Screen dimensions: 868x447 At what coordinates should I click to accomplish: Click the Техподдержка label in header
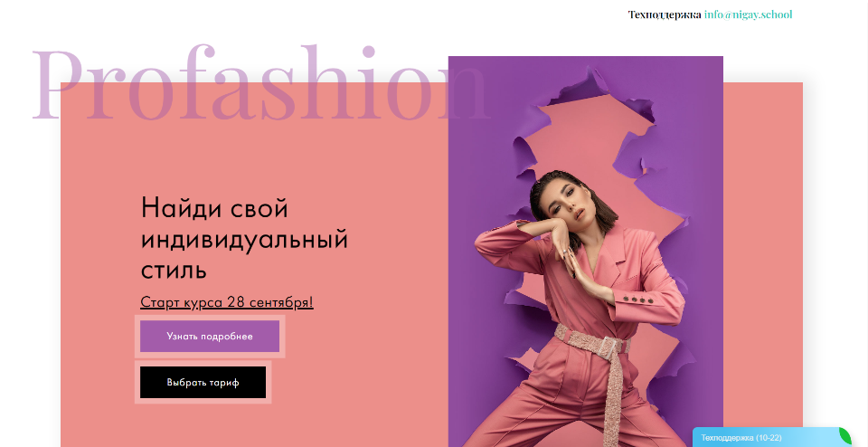pos(665,14)
